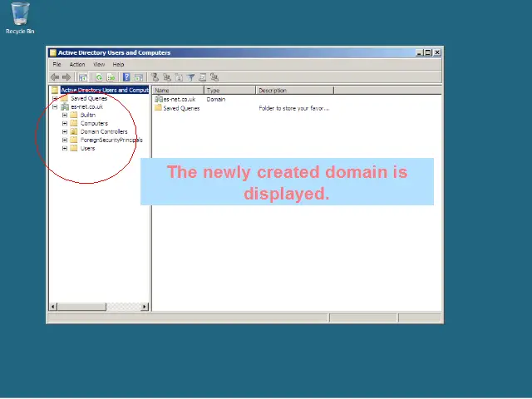Expand the ForeignSecurityPrincipals node

coord(65,140)
